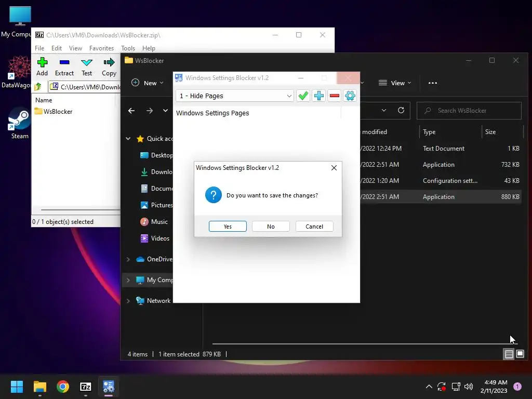The height and width of the screenshot is (399, 532).
Task: Click Cancel in the save dialog
Action: (314, 227)
